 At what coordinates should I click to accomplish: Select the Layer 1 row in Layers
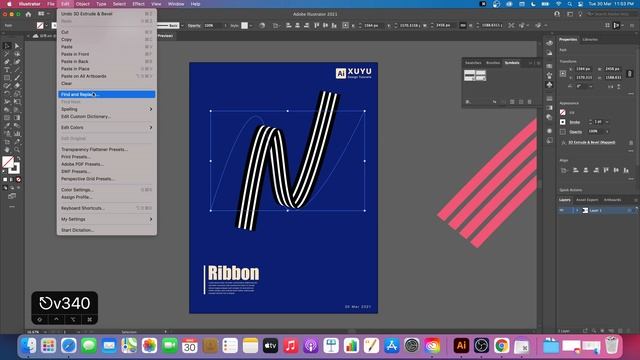[x=597, y=211]
